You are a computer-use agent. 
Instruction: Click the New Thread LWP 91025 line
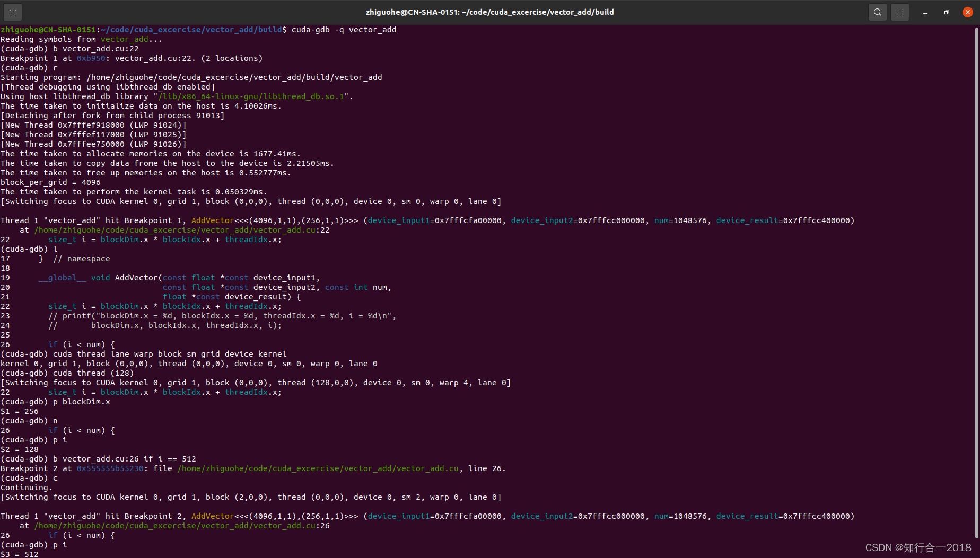94,135
